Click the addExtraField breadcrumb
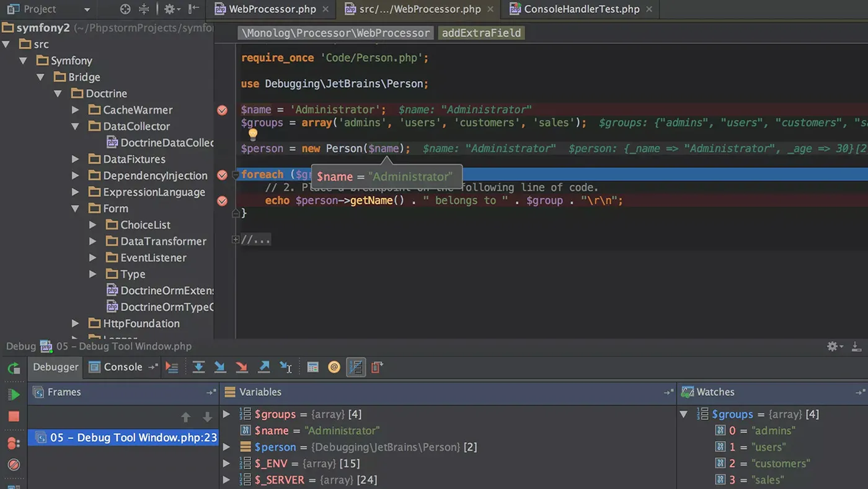The width and height of the screenshot is (868, 489). (x=481, y=32)
